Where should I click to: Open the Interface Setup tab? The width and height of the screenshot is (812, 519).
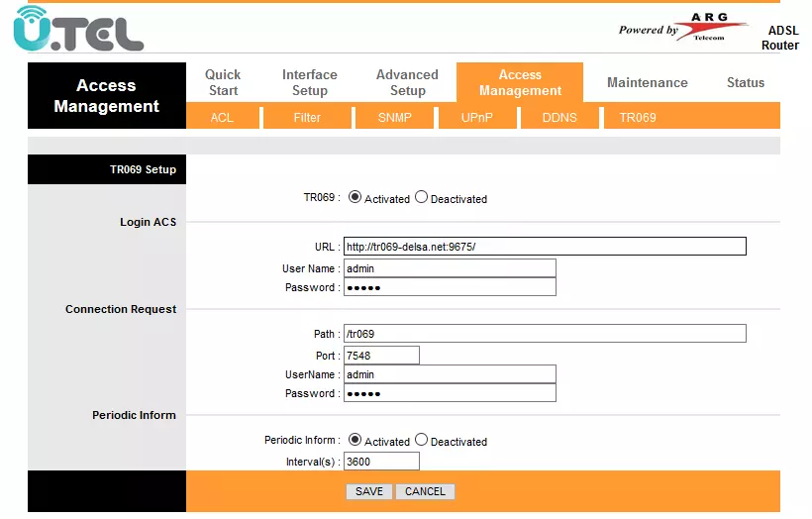click(310, 82)
